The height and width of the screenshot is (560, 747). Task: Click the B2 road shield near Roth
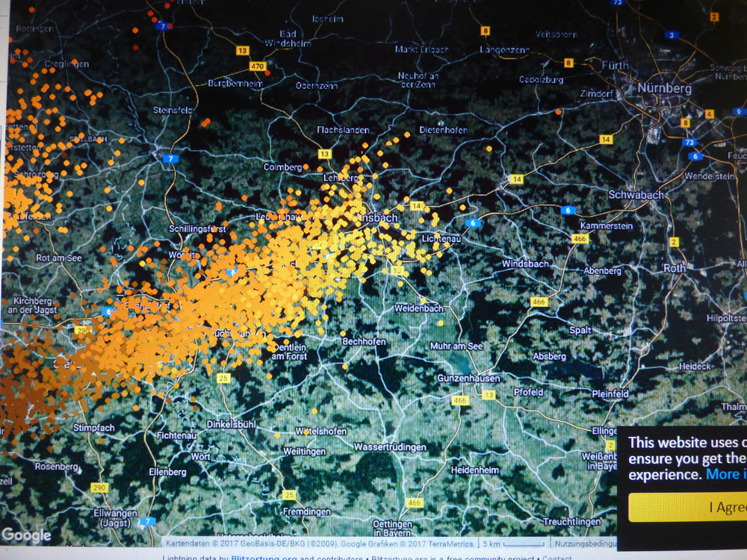[674, 242]
